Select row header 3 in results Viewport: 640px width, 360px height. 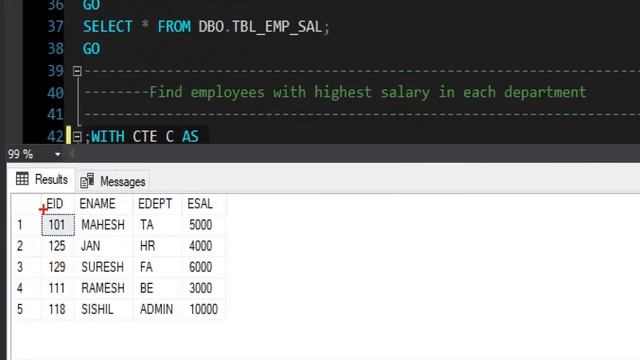tap(26, 267)
